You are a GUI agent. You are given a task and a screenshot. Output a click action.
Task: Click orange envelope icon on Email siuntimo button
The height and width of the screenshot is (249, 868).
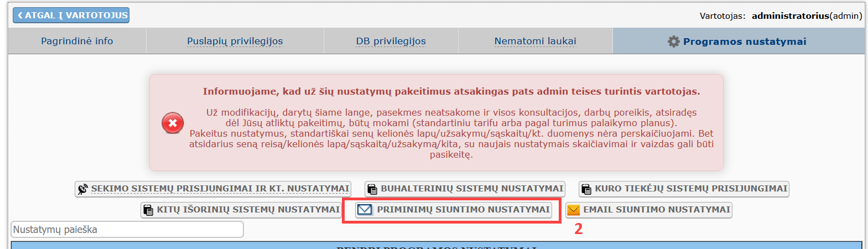tap(574, 210)
